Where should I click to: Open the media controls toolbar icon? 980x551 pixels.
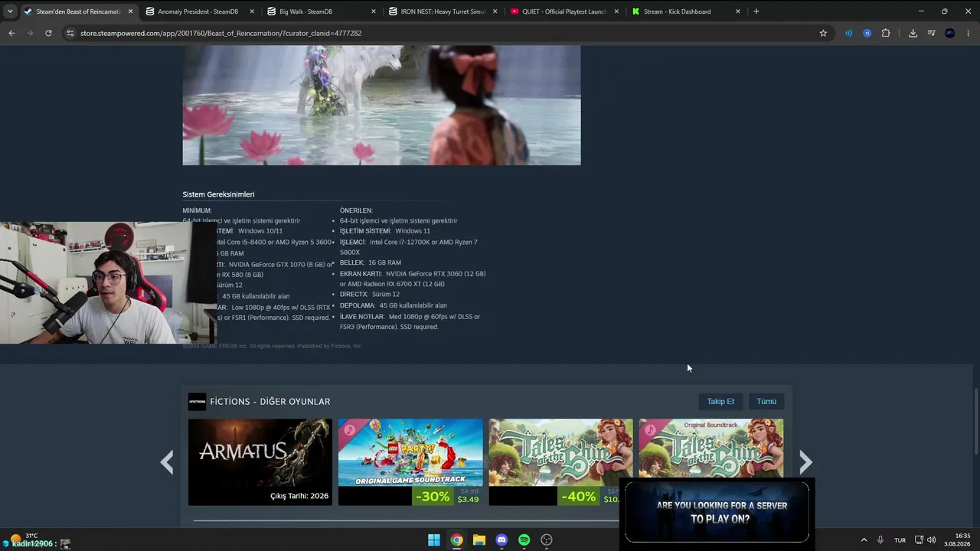(x=931, y=33)
